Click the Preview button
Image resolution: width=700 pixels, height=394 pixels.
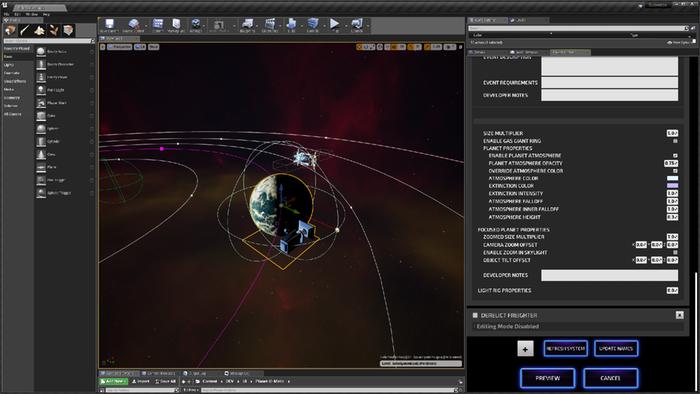pos(547,378)
